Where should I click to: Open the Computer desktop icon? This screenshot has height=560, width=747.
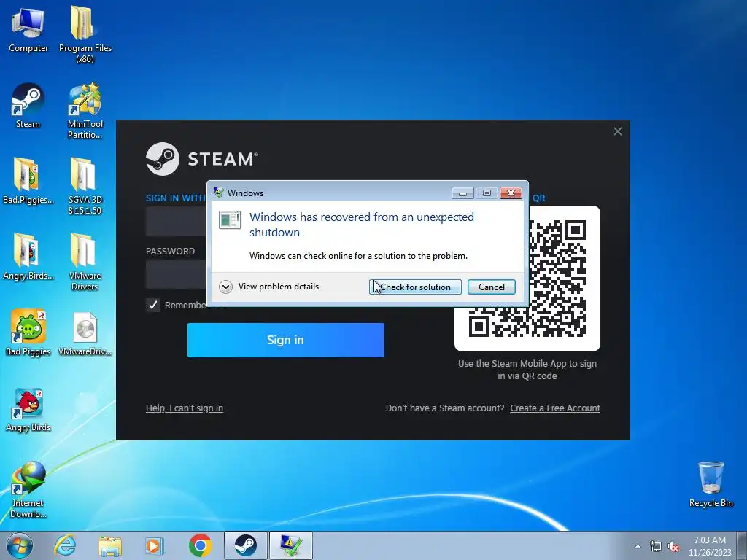coord(28,30)
